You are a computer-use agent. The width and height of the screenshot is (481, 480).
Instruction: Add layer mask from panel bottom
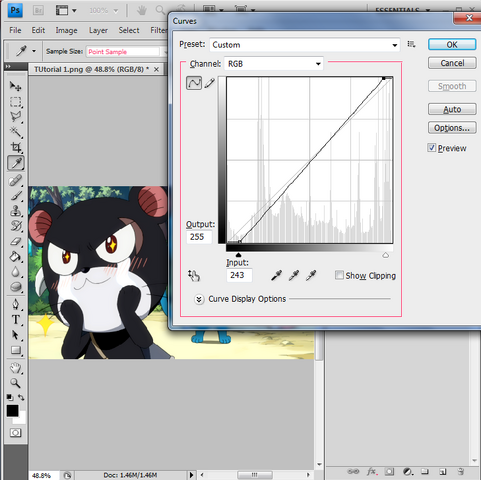[389, 471]
